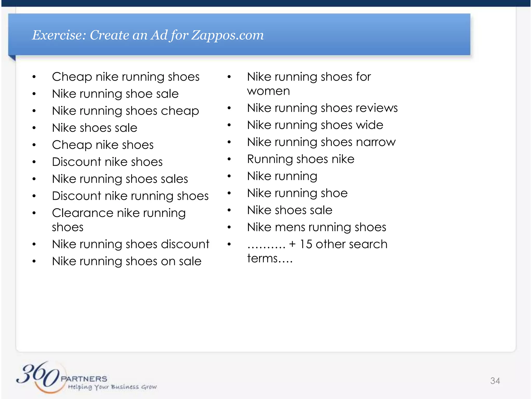Click the slide title 'Exercise: Create an Ad for Zappos.com'
The width and height of the screenshot is (532, 399).
point(148,35)
